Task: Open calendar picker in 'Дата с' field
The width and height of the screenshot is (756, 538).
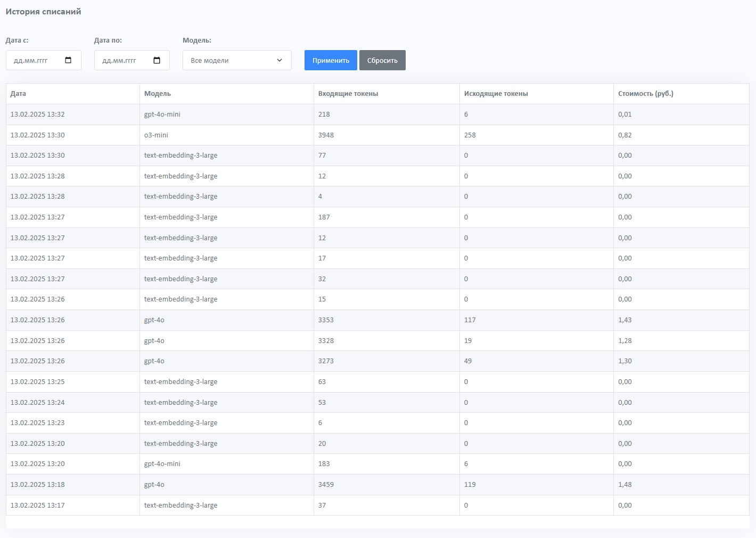Action: coord(68,60)
